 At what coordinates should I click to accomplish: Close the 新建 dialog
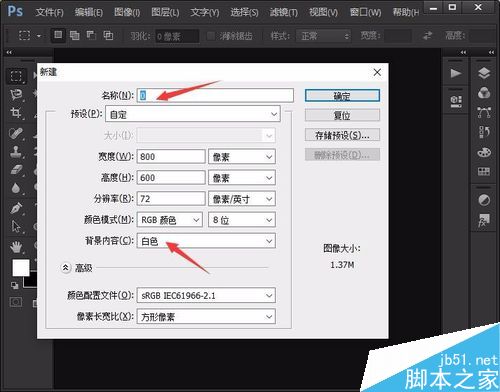pyautogui.click(x=377, y=72)
